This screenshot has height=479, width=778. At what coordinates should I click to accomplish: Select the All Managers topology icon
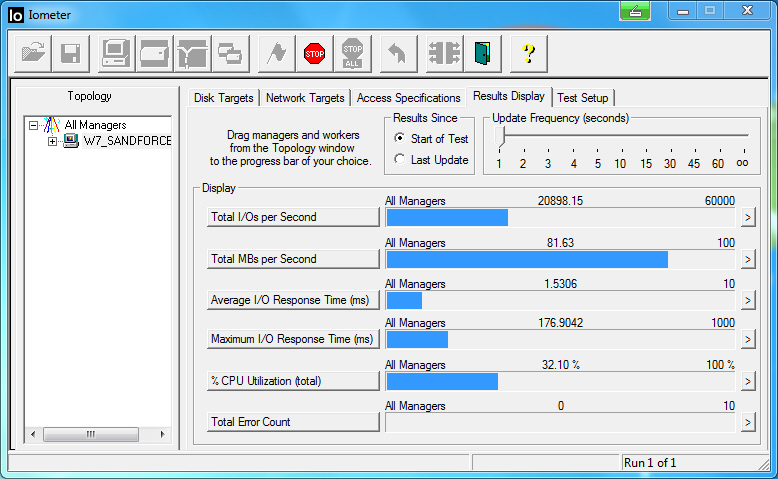point(52,125)
